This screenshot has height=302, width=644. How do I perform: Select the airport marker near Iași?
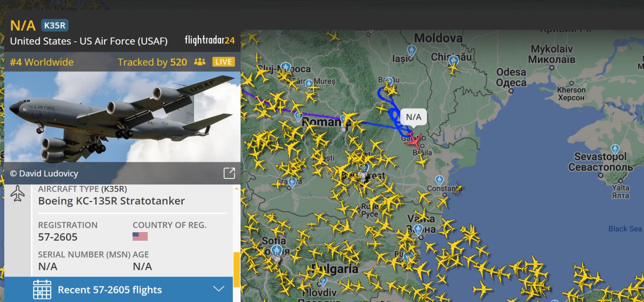tap(412, 51)
